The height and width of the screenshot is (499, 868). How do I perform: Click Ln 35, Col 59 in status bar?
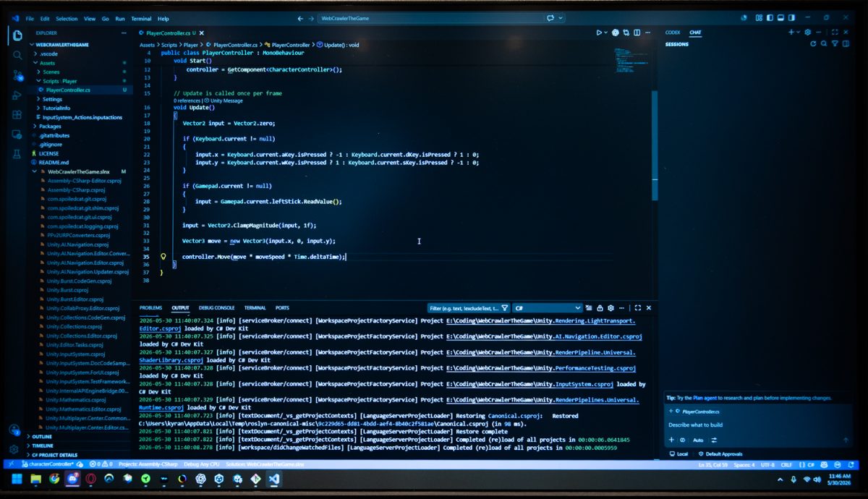[x=713, y=464]
